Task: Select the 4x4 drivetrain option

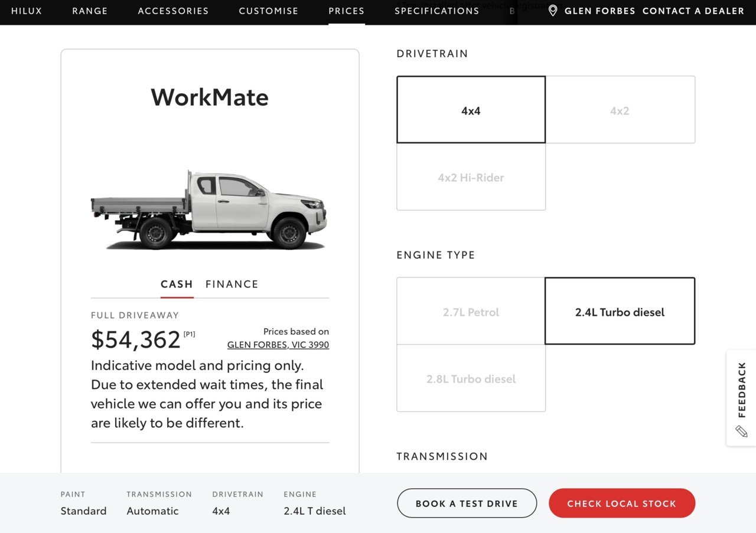Action: pyautogui.click(x=471, y=110)
